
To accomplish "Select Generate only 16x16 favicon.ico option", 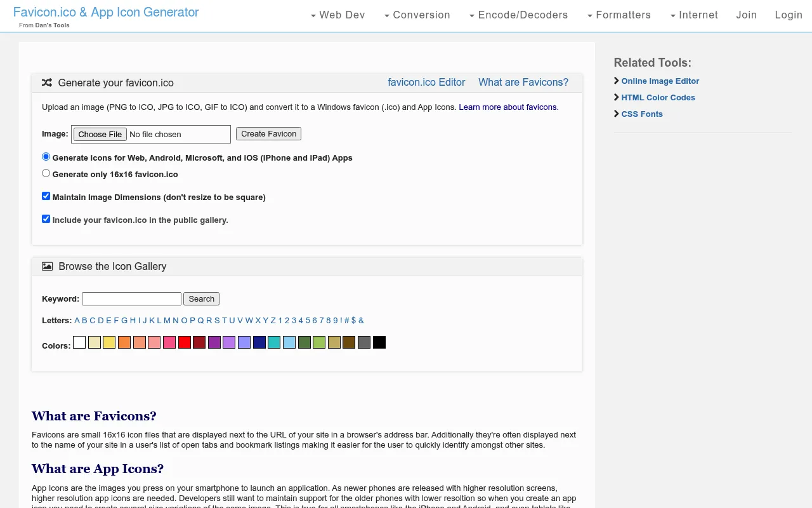I will tap(46, 173).
